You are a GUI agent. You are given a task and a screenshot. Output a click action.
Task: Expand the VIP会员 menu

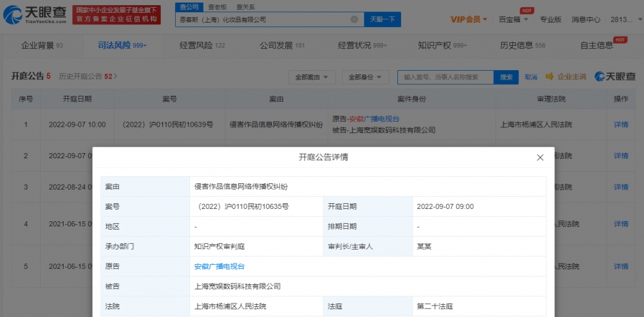469,19
